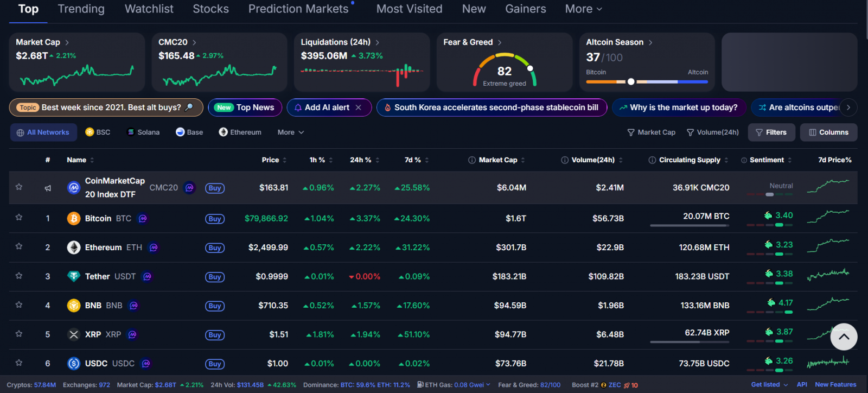This screenshot has width=868, height=393.
Task: Switch to the Trending tab
Action: [x=81, y=9]
